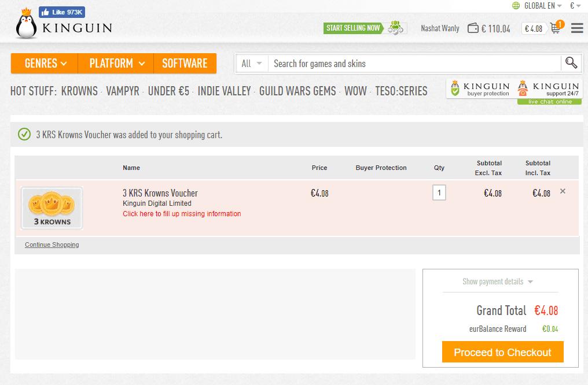Click START SELLING NOW button
The height and width of the screenshot is (385, 588).
click(x=353, y=28)
